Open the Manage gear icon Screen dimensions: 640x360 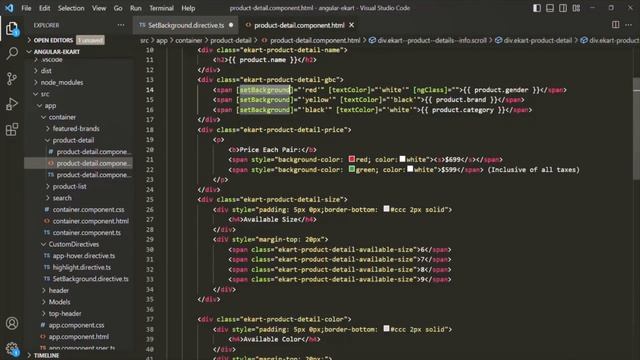pos(12,348)
